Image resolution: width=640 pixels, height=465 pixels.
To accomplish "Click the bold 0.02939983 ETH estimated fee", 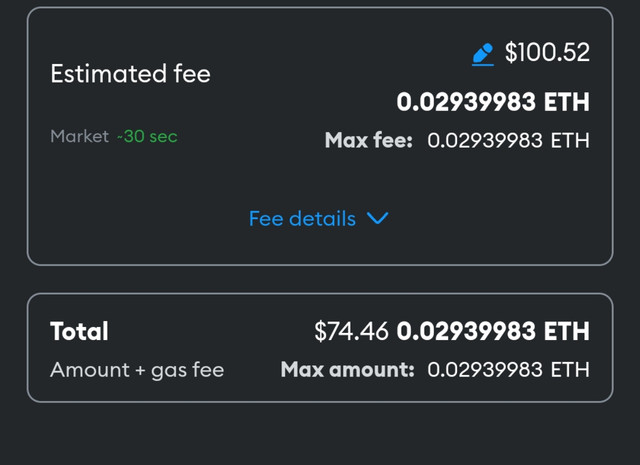I will click(x=493, y=102).
